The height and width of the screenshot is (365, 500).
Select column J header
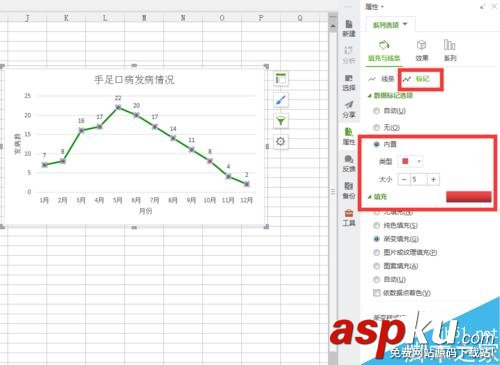click(27, 18)
